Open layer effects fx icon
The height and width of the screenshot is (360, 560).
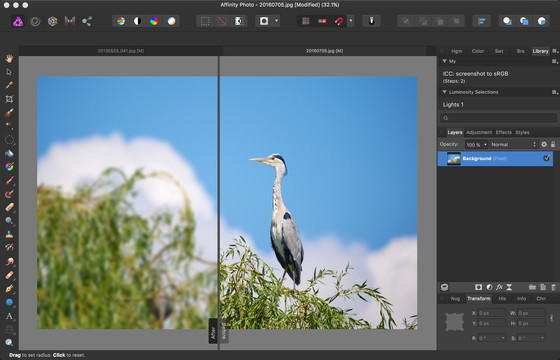(x=499, y=287)
